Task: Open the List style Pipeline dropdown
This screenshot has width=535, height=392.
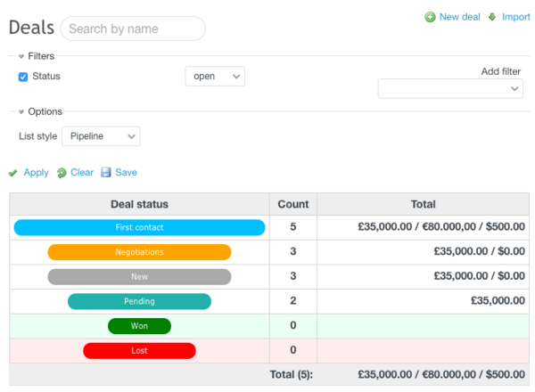Action: (101, 136)
